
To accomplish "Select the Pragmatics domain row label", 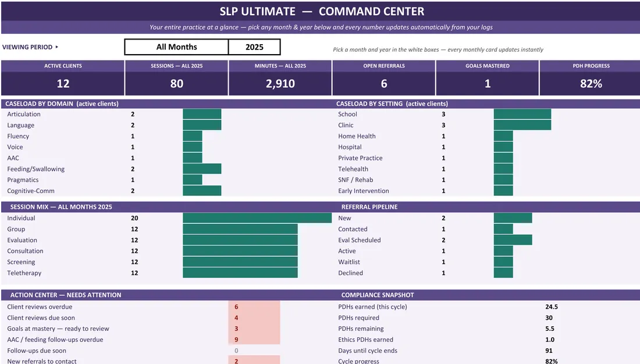I will (23, 180).
